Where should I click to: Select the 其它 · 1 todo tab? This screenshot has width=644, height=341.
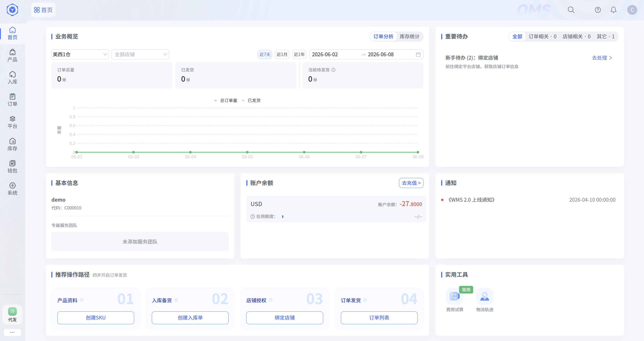605,37
